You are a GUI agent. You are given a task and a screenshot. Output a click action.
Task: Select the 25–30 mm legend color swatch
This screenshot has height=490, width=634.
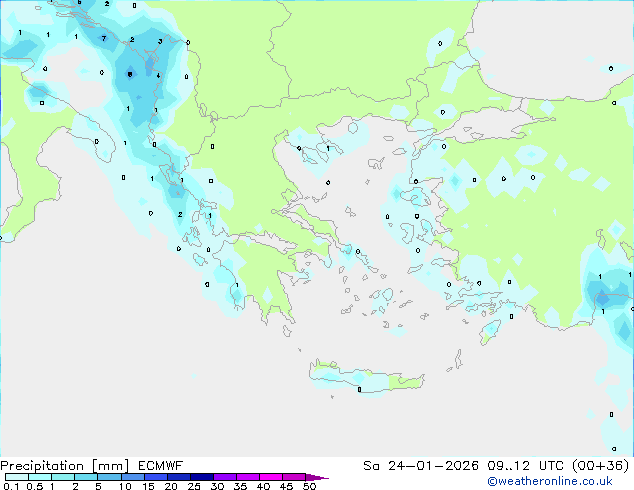pos(202,477)
